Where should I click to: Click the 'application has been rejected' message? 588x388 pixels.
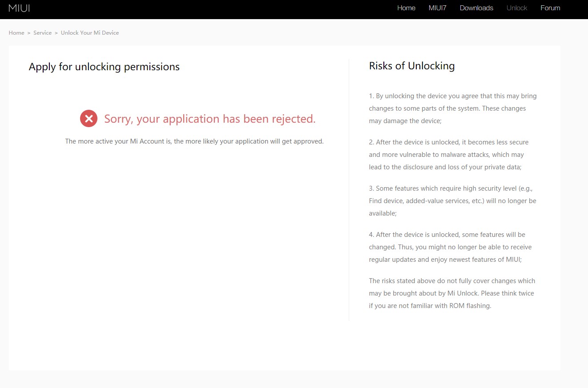[x=209, y=119]
